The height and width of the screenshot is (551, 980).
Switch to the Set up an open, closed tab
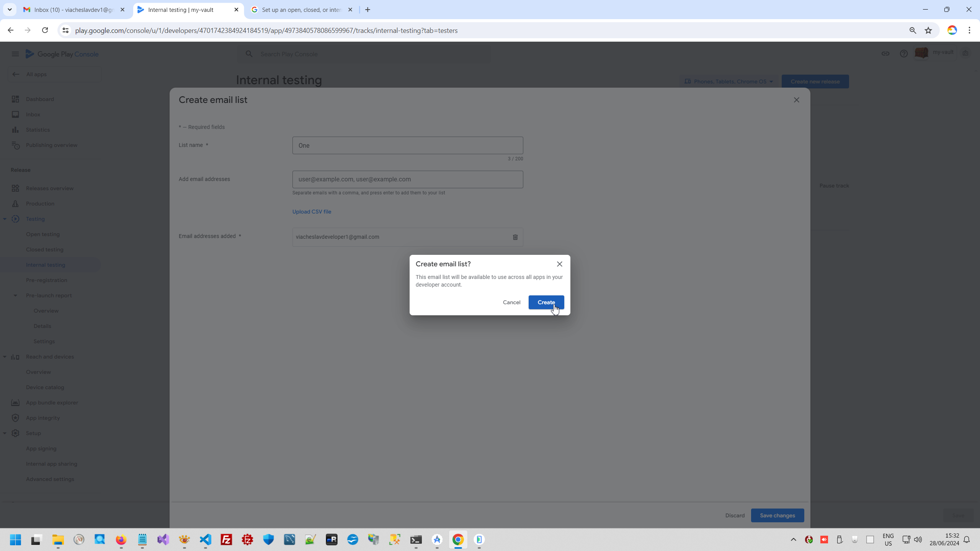click(301, 10)
